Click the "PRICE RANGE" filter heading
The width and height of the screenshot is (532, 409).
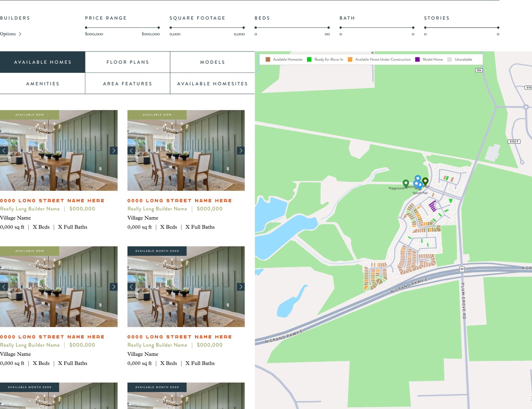[106, 18]
